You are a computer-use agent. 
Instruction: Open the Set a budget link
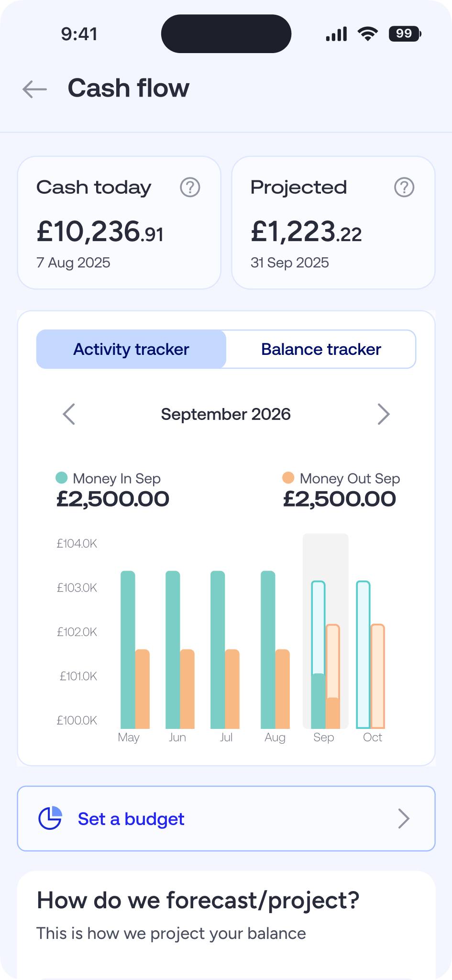[131, 819]
